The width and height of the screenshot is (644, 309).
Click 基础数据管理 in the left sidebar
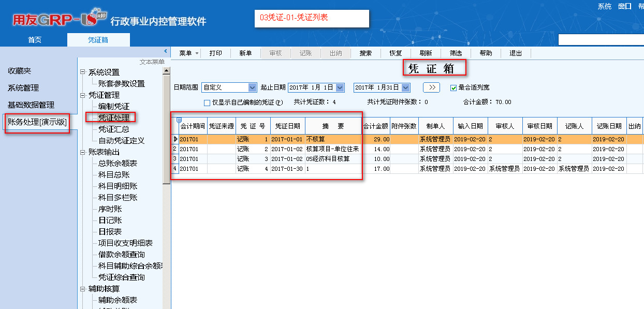[31, 105]
